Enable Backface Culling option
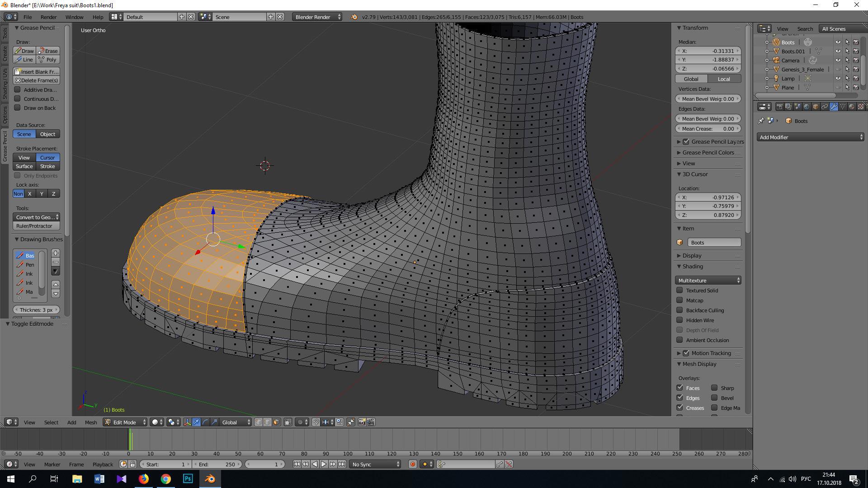868x488 pixels. 679,310
